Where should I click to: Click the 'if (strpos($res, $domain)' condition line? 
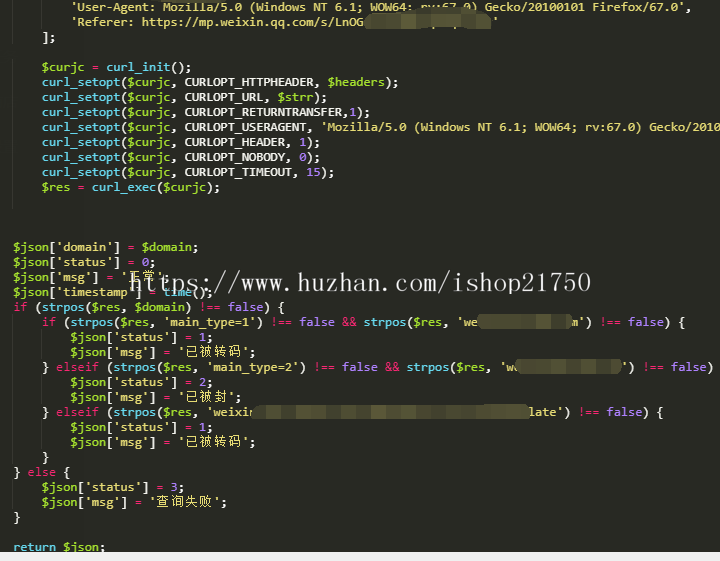[149, 307]
